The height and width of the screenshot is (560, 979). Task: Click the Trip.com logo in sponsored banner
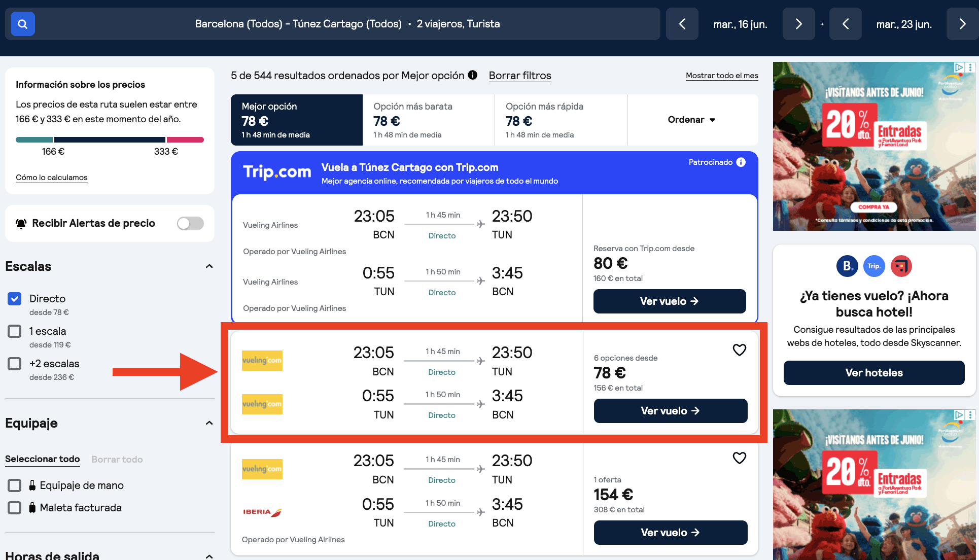tap(277, 172)
